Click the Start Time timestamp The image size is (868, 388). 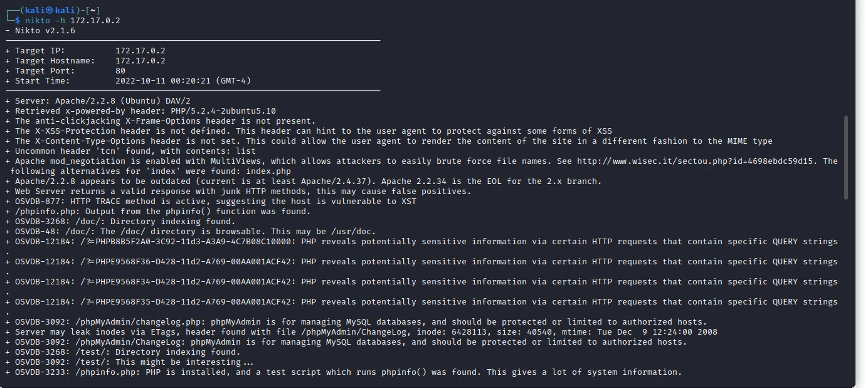pyautogui.click(x=183, y=81)
